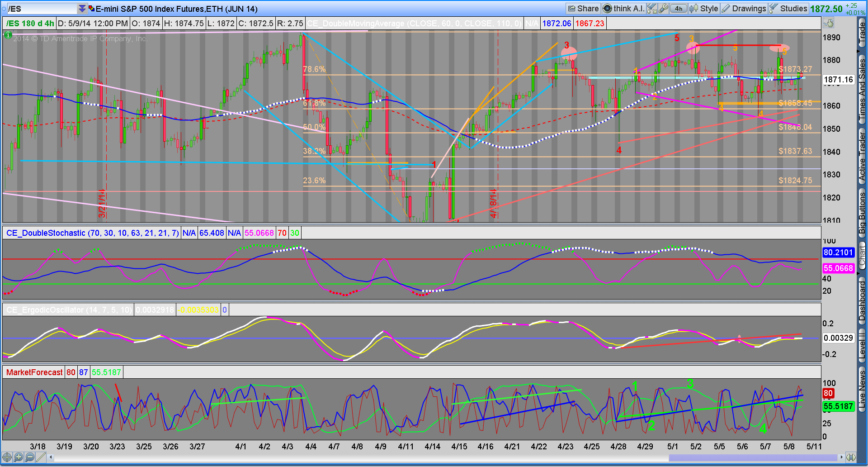The image size is (868, 467).
Task: Click the 55.0668 magenta axis bubble
Action: coord(838,268)
